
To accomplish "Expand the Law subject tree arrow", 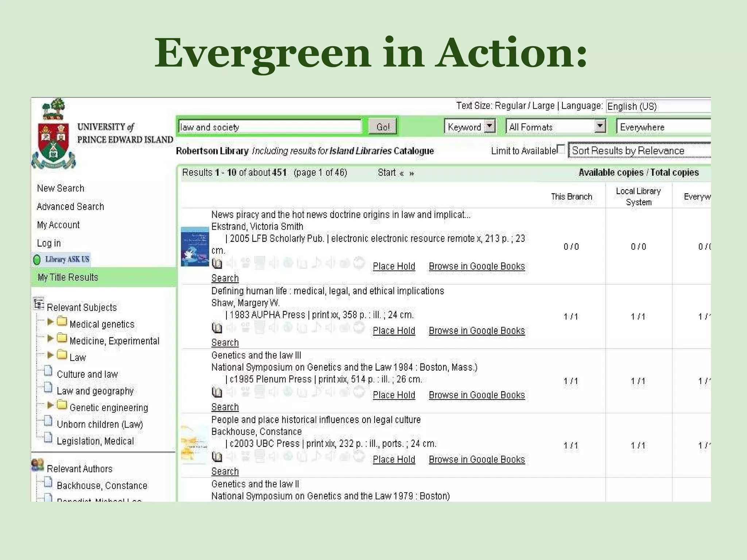I will (x=50, y=355).
